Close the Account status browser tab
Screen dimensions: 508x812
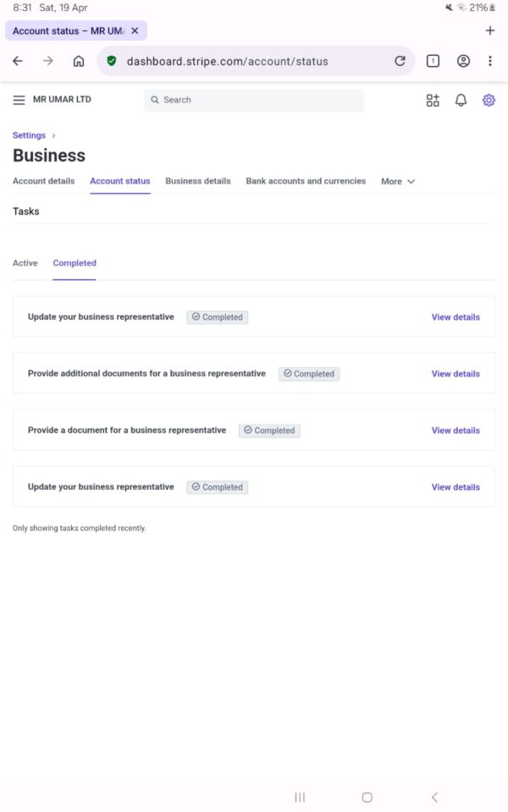(135, 30)
